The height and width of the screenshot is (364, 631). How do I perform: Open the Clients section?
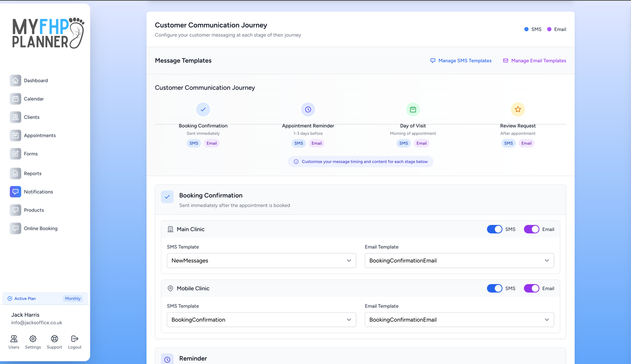coord(32,117)
